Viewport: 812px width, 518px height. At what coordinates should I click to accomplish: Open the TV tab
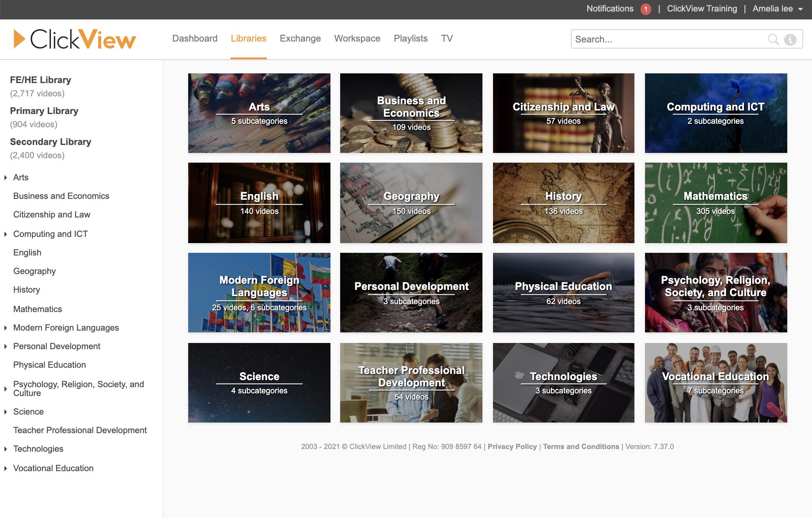point(447,38)
